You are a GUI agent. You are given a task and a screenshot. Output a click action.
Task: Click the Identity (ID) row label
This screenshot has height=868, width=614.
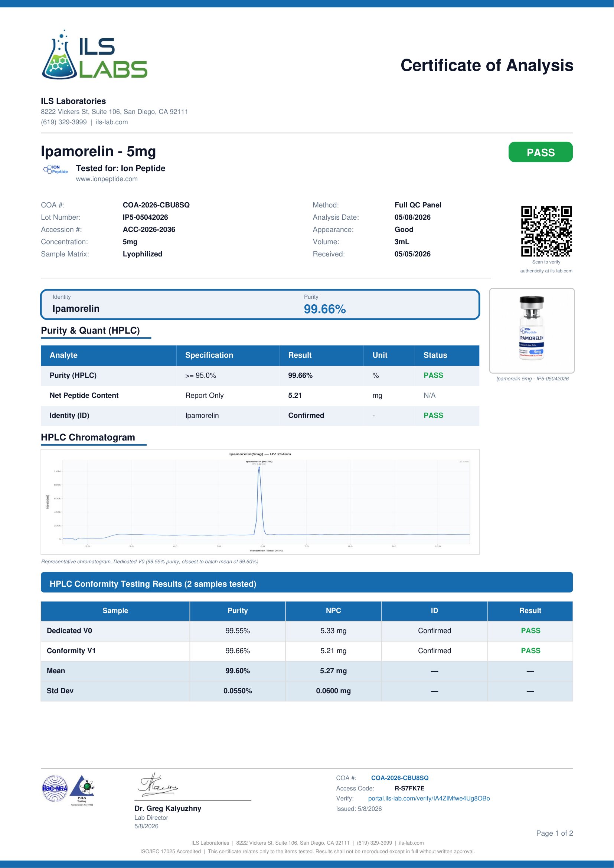click(69, 415)
